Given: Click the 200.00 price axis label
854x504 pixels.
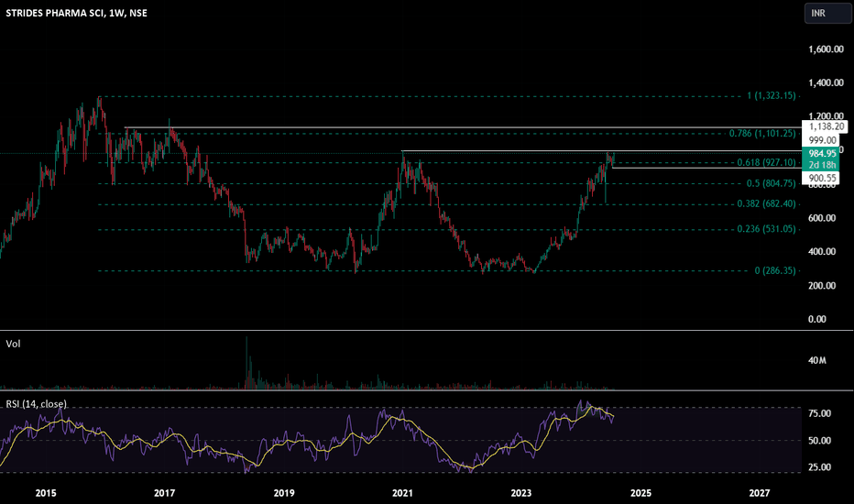Looking at the screenshot, I should (x=823, y=286).
